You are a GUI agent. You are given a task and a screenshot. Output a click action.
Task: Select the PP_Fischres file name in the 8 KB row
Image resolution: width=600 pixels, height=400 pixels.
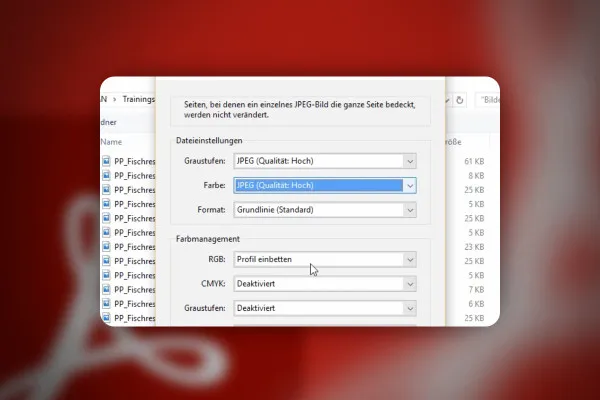pos(135,176)
